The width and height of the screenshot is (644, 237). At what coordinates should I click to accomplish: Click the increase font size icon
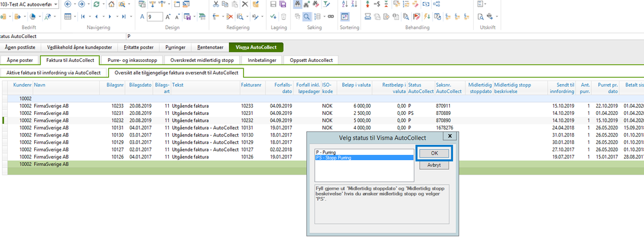click(x=168, y=17)
